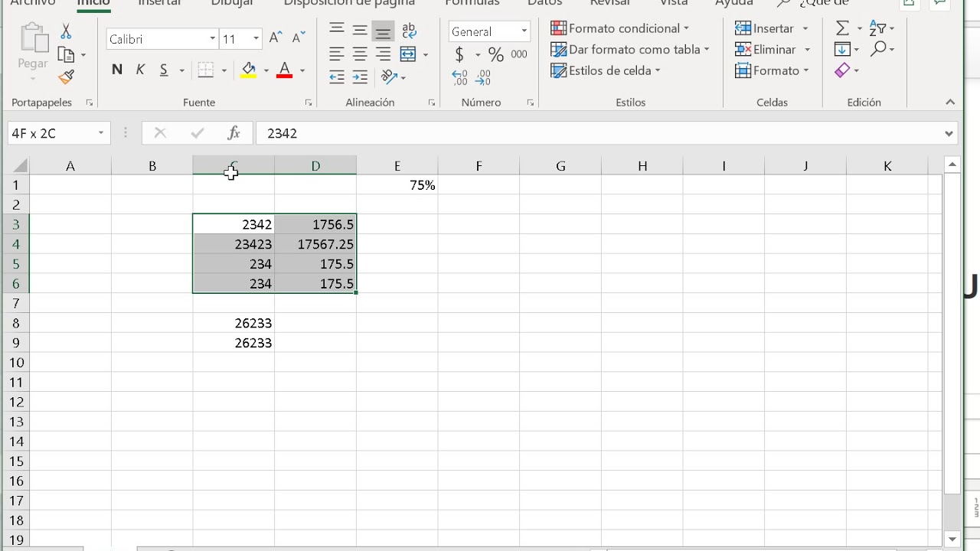Open the Vista ribbon tab

click(x=674, y=3)
